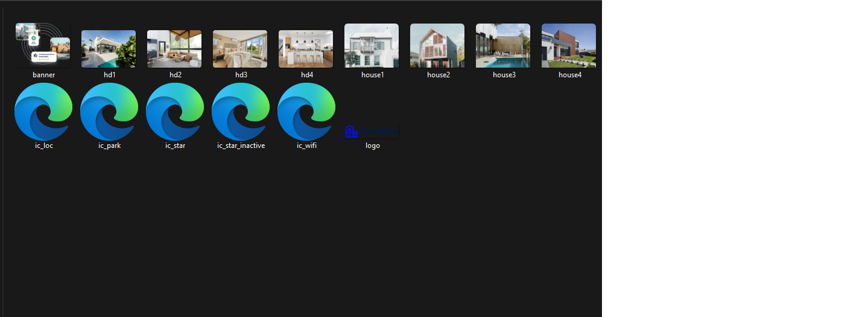This screenshot has height=317, width=868.
Task: Click the "hd3" file name label
Action: click(241, 75)
